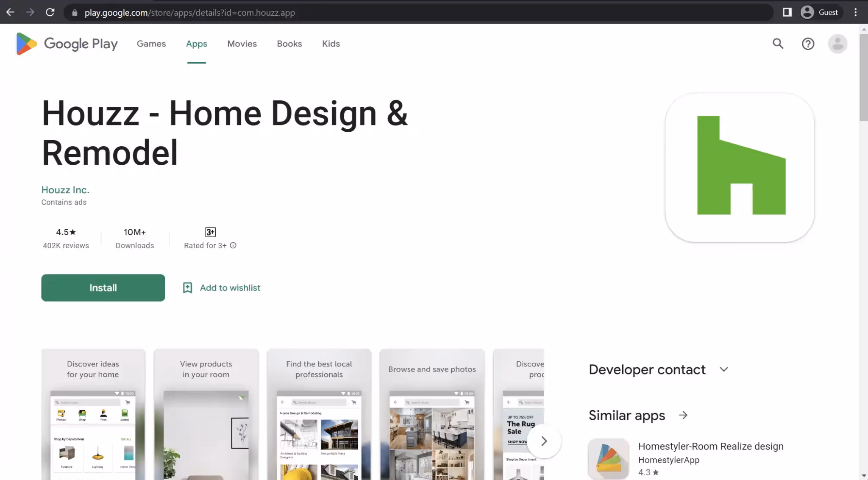Click the info icon beside Rated for 3+
Image resolution: width=868 pixels, height=480 pixels.
click(233, 245)
